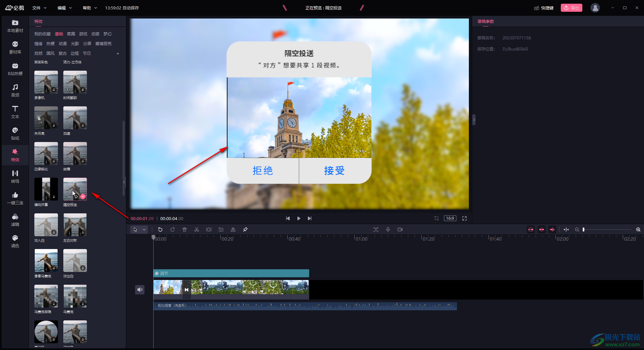Select the 赛博朋克 effect category

[103, 44]
